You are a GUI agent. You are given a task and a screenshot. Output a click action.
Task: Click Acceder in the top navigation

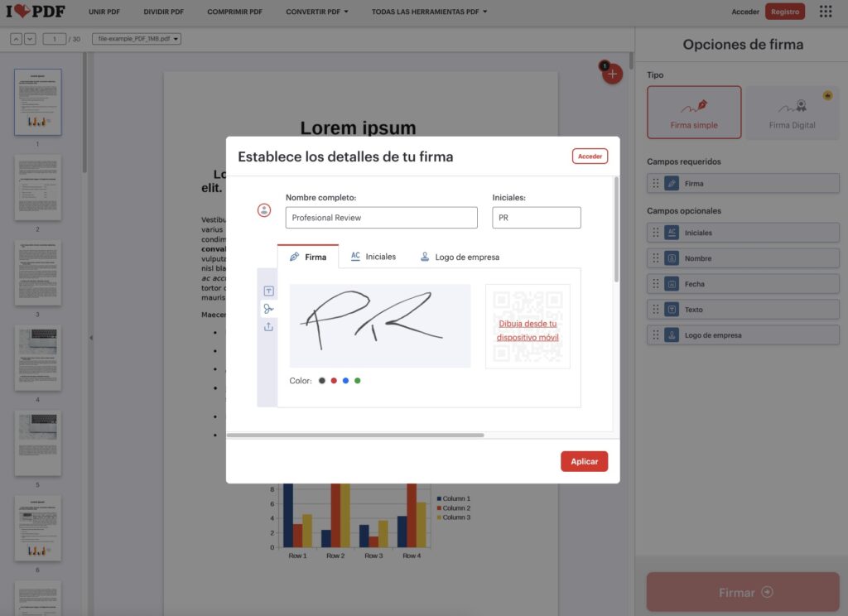pyautogui.click(x=744, y=12)
